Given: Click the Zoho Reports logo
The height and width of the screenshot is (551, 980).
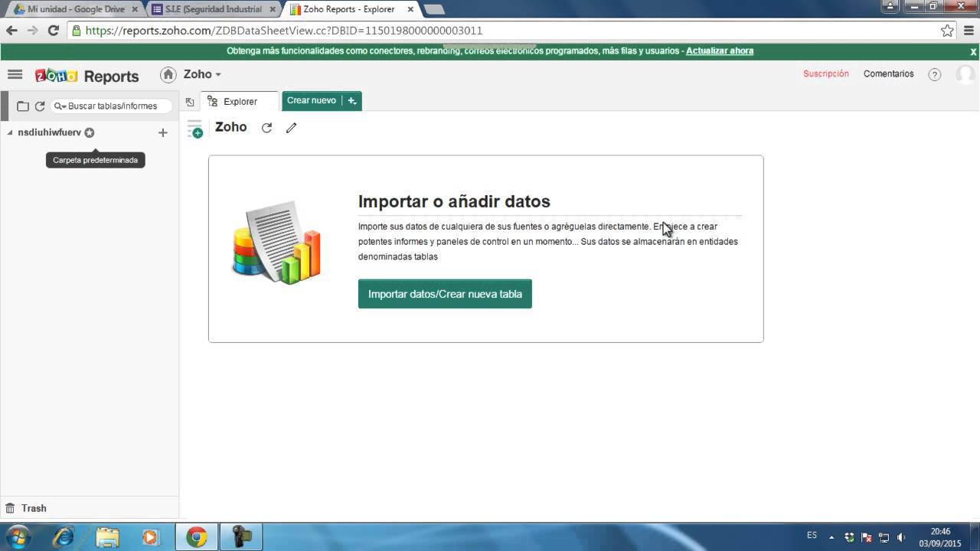Looking at the screenshot, I should (x=87, y=76).
